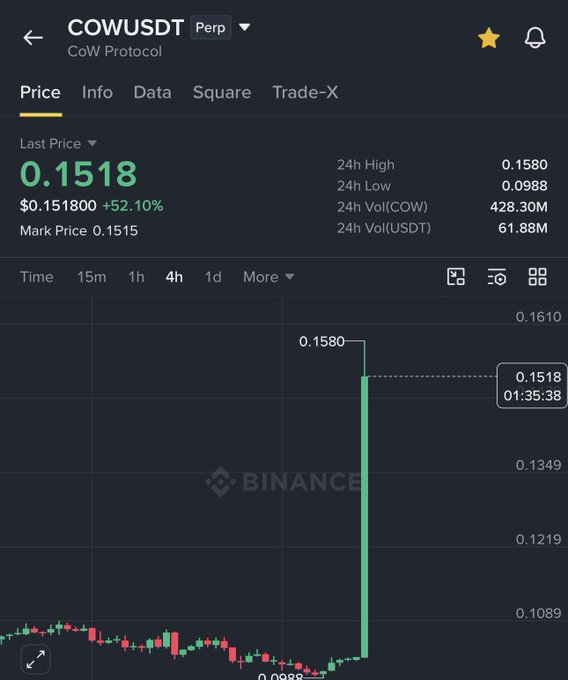Switch chart interval to 1h
The width and height of the screenshot is (568, 680).
pos(136,277)
